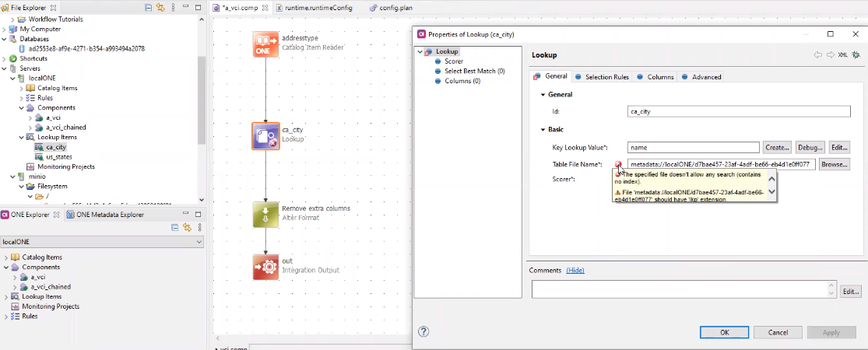Viewport: 868px width, 350px height.
Task: Click Collapse All icon in File Explorer
Action: pos(149,7)
